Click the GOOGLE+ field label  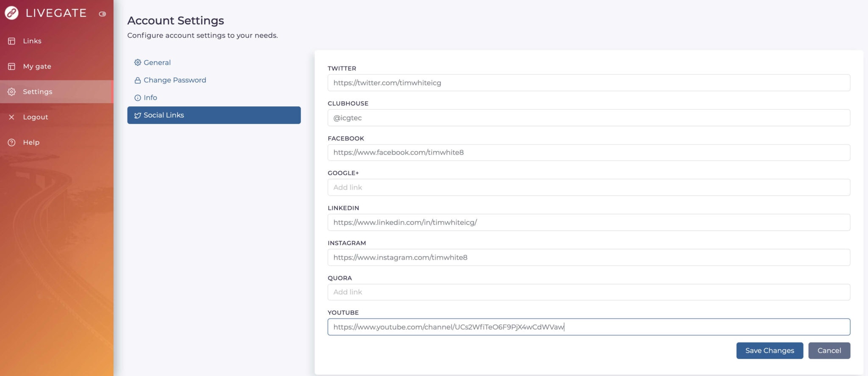click(343, 173)
